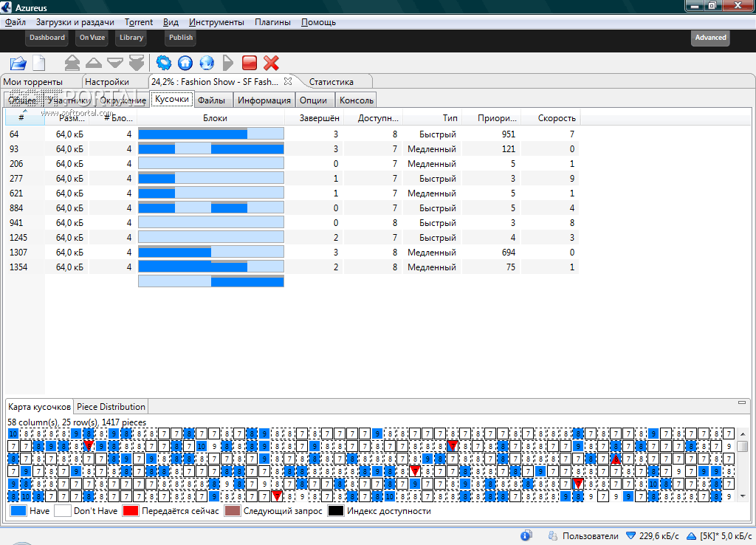Viewport: 756px width, 545px height.
Task: Click the Advanced button
Action: point(711,38)
